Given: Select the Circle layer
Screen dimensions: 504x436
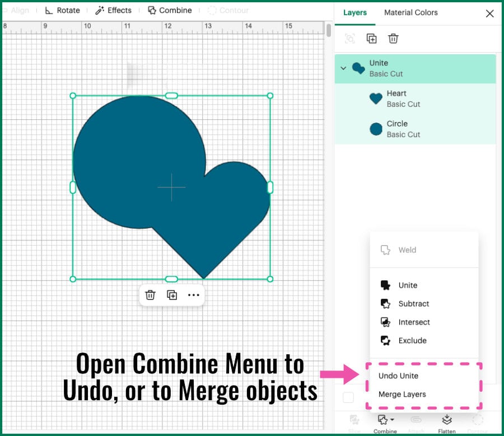Looking at the screenshot, I should point(416,129).
